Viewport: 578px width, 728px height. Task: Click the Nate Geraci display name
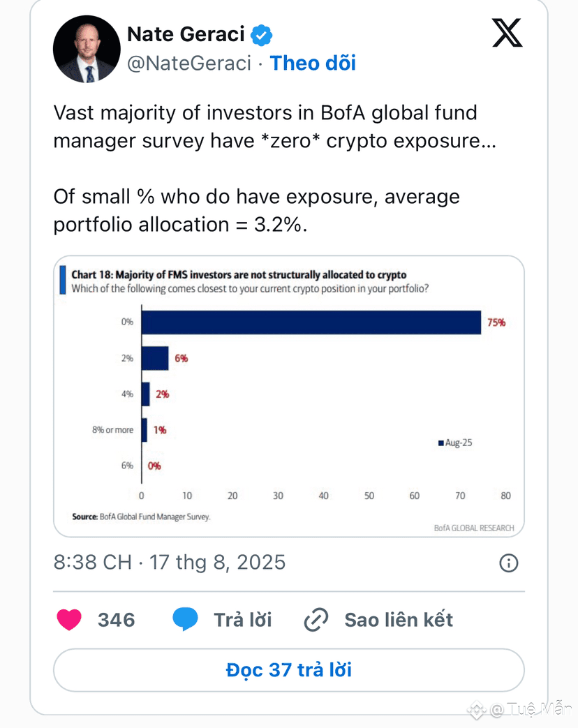[x=186, y=34]
